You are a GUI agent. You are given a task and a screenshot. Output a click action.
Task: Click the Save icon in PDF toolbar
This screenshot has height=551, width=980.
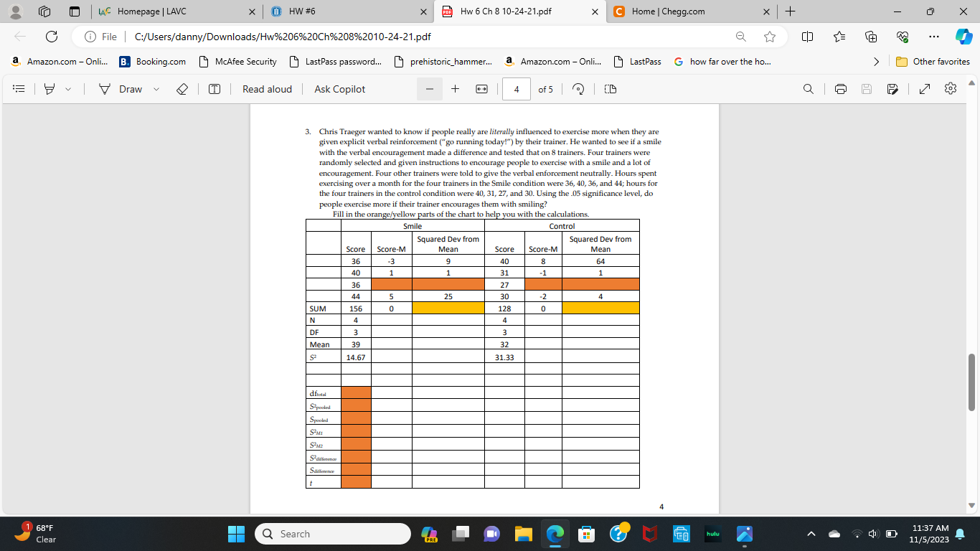point(867,89)
